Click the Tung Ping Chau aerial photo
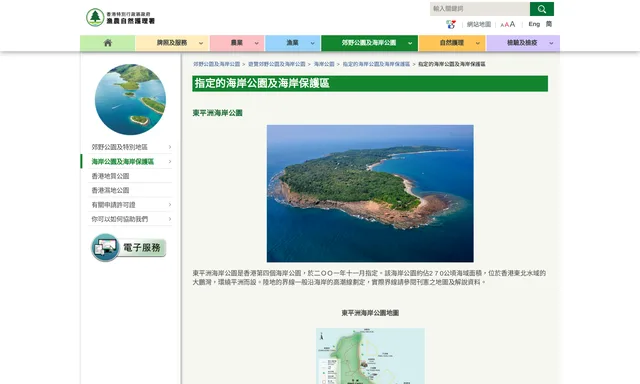Viewport: 640px width, 384px height. (x=370, y=193)
